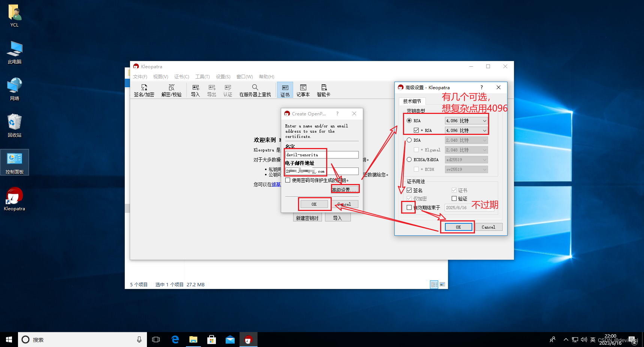Viewport: 644px width, 347px height.
Task: Click the Name input field
Action: (x=322, y=155)
